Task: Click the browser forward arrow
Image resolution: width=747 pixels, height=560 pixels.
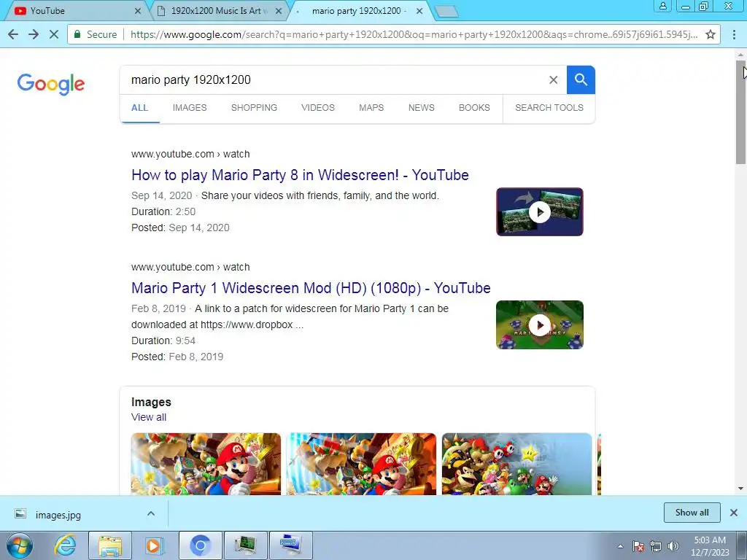Action: 34,34
